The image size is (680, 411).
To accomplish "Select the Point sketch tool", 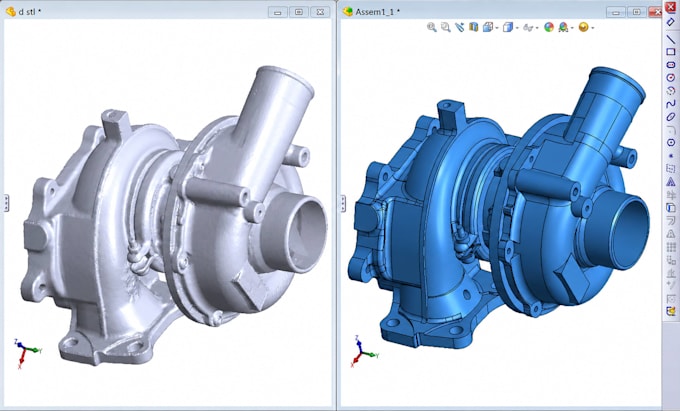I will click(x=671, y=156).
